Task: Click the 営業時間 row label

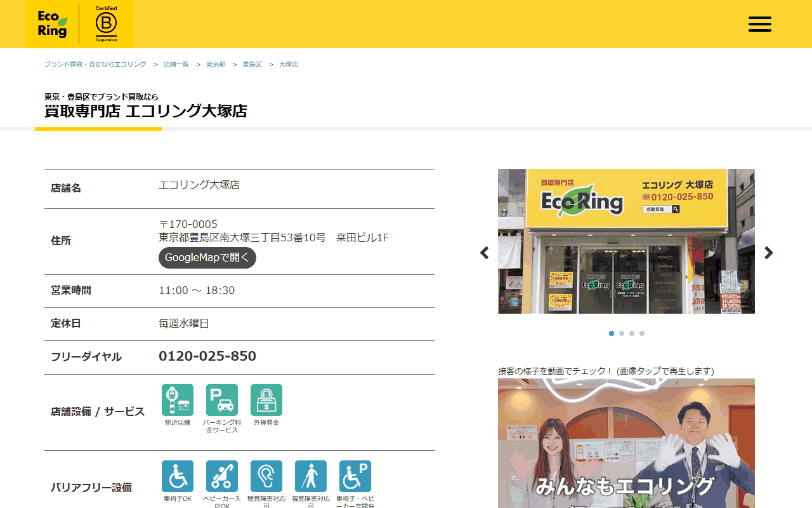Action: pos(71,290)
